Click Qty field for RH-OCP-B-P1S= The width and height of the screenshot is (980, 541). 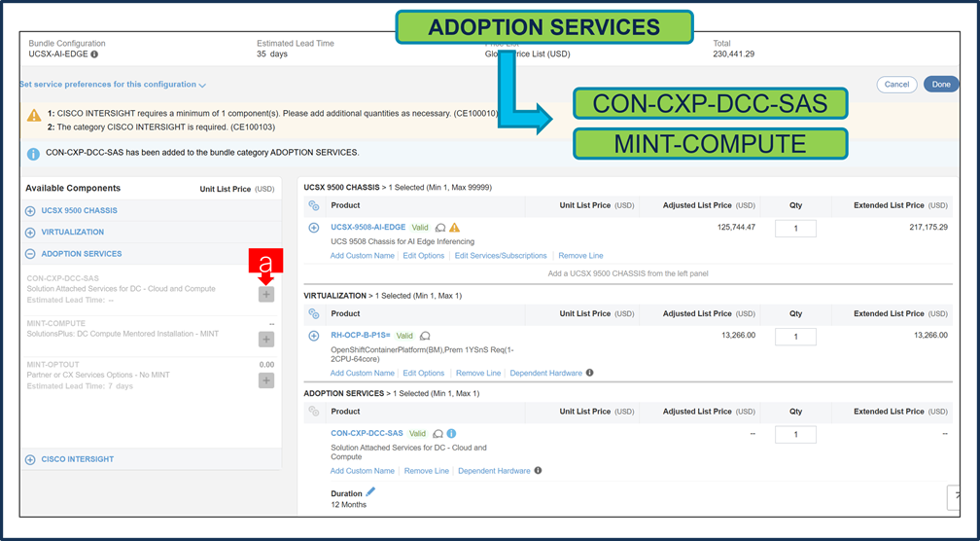[795, 337]
